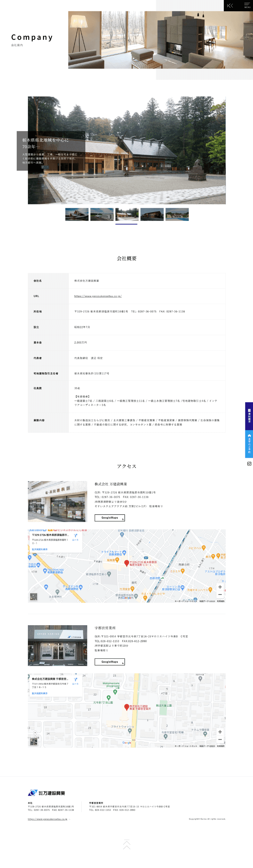This screenshot has width=253, height=868.
Task: Zoom in on head office map
Action: click(x=220, y=587)
